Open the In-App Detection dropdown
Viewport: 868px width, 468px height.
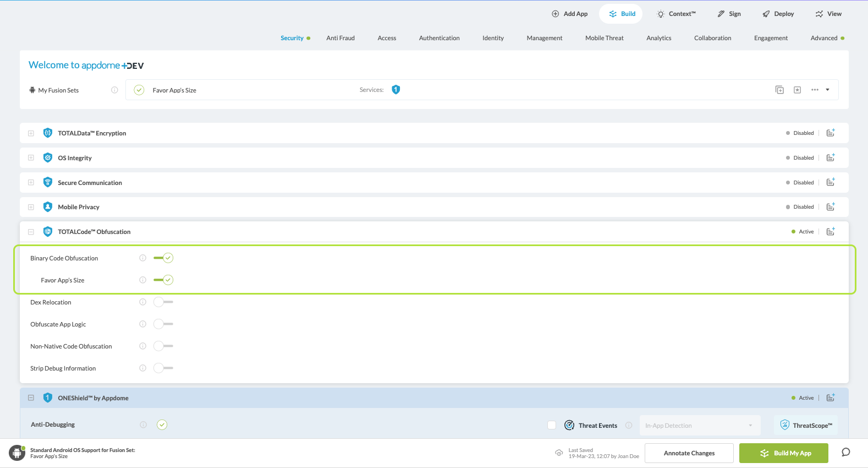(x=699, y=426)
